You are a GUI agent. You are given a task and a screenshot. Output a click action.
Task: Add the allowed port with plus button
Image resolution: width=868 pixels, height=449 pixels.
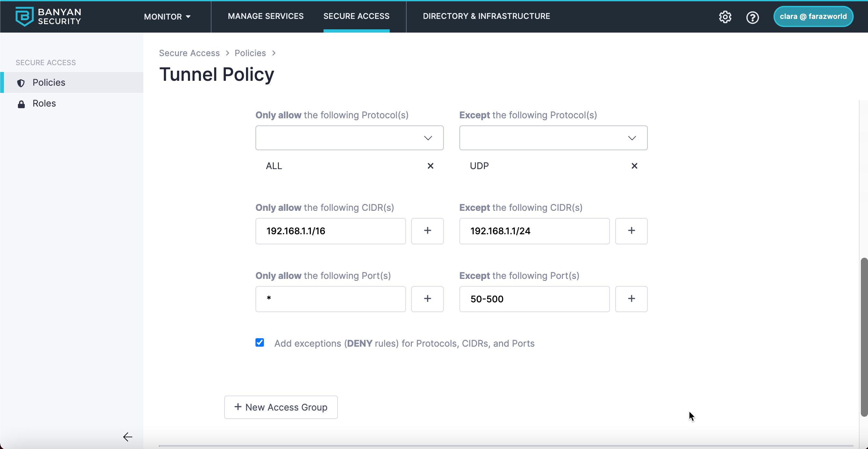click(427, 299)
